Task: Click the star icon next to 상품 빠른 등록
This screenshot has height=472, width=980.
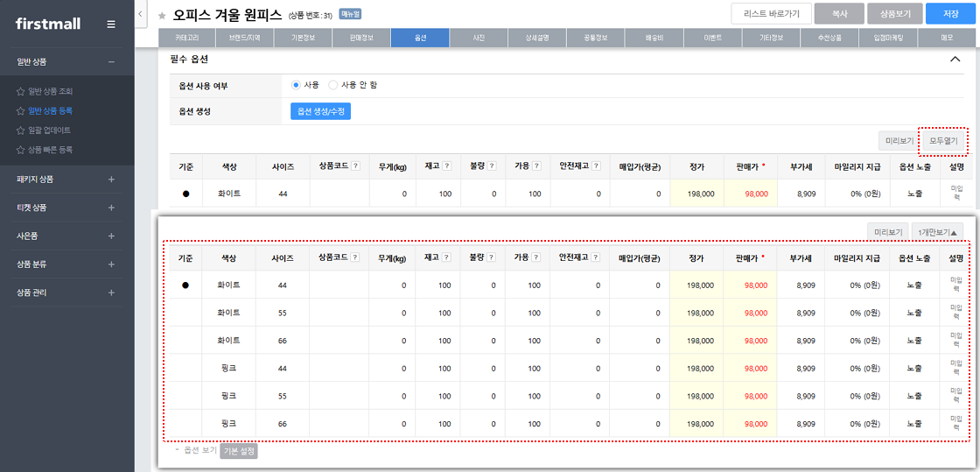Action: pyautogui.click(x=20, y=150)
